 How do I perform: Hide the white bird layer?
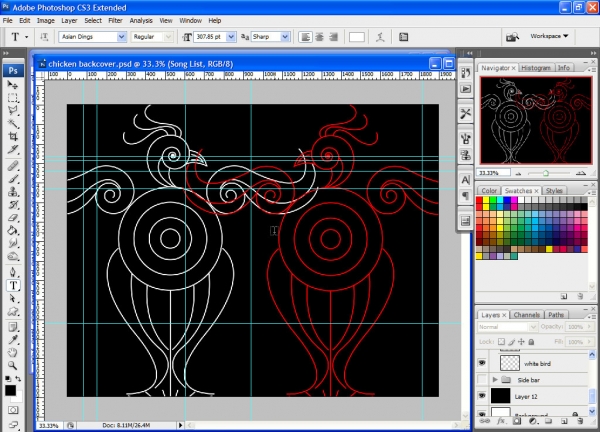[482, 363]
